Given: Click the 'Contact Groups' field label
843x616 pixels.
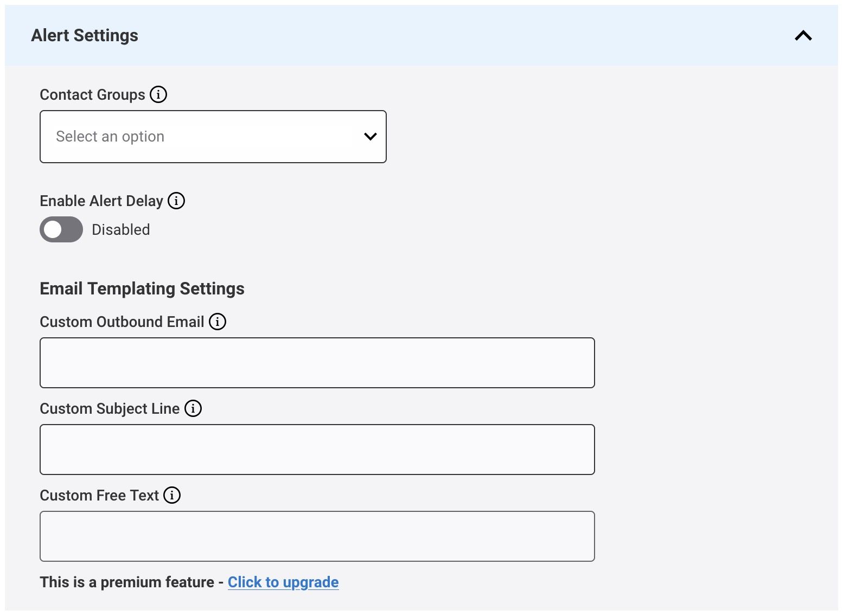Looking at the screenshot, I should click(x=92, y=95).
